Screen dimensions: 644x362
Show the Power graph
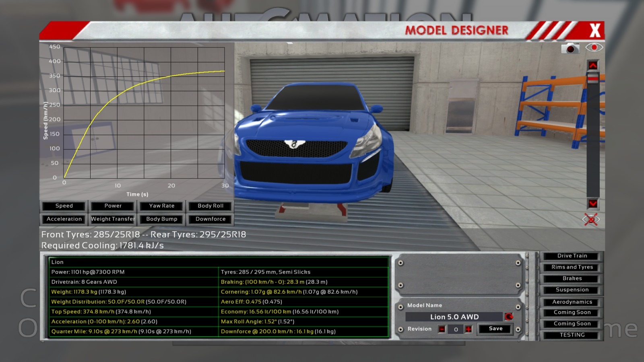click(113, 206)
